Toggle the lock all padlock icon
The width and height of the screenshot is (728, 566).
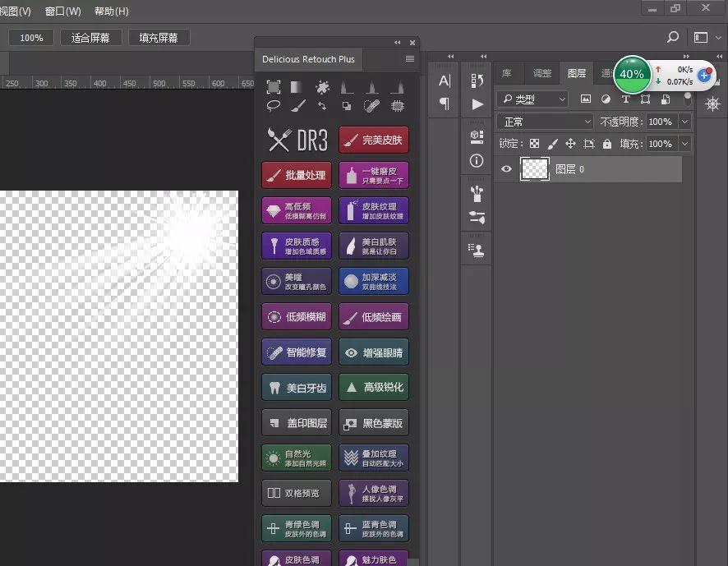[x=606, y=144]
